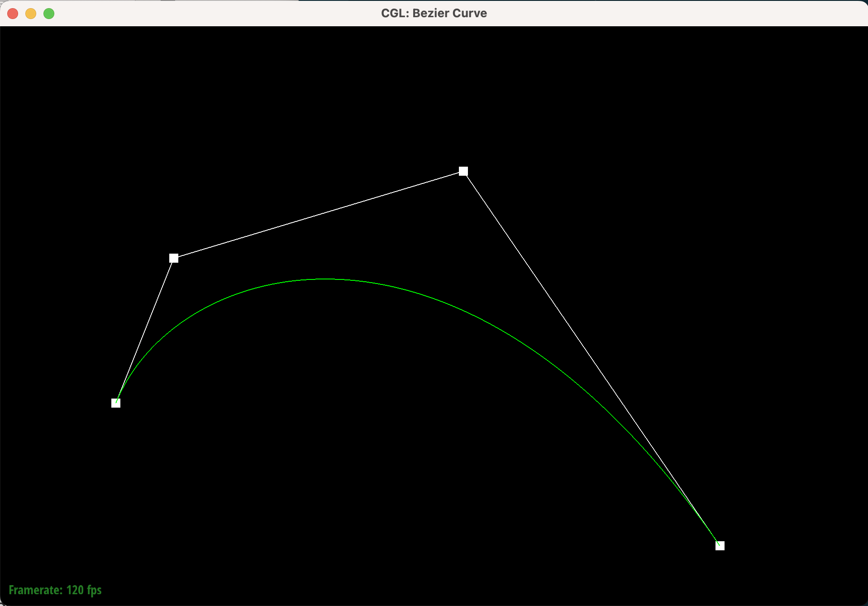Select the upper-left control point near curve start
The width and height of the screenshot is (868, 606).
pos(174,258)
